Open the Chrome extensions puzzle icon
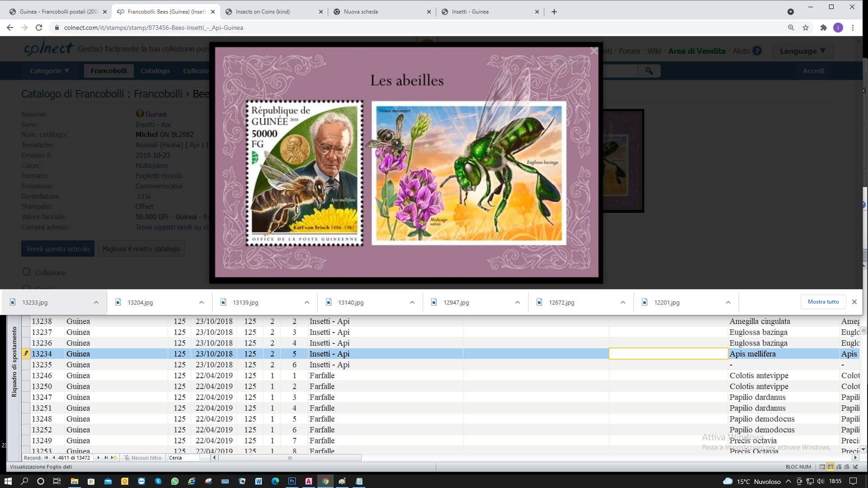Viewport: 868px width, 488px height. pyautogui.click(x=824, y=28)
